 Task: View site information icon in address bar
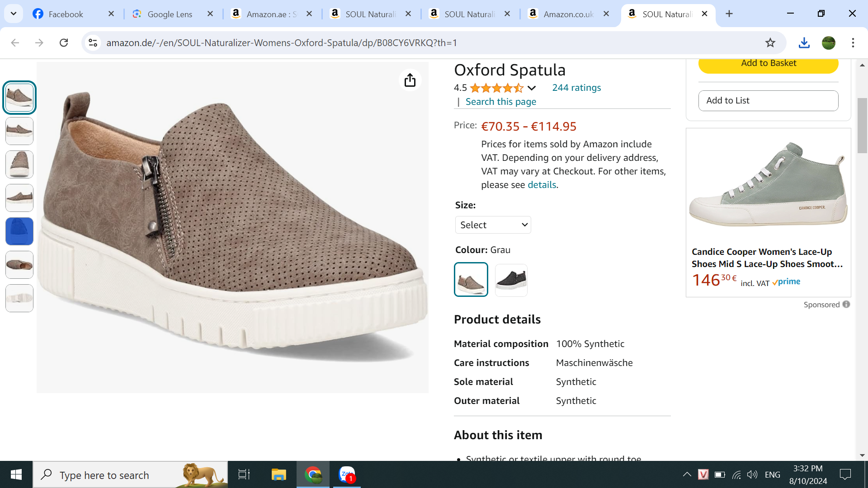click(93, 43)
